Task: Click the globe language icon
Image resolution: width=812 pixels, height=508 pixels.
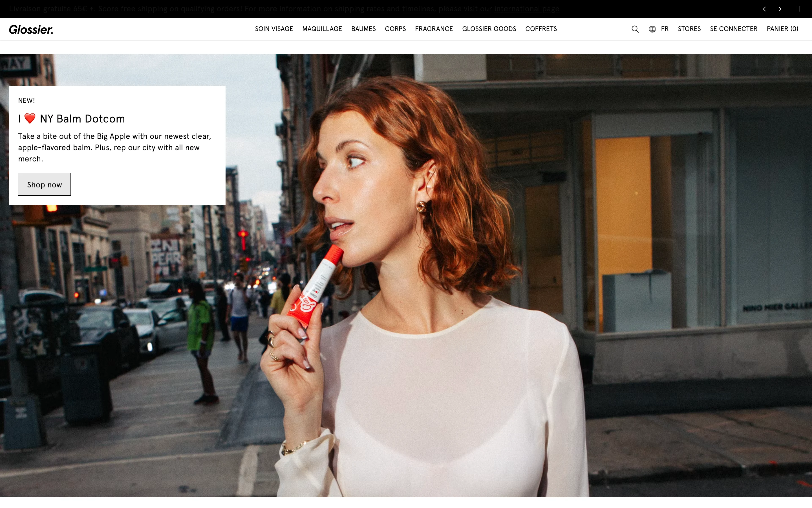Action: [652, 29]
